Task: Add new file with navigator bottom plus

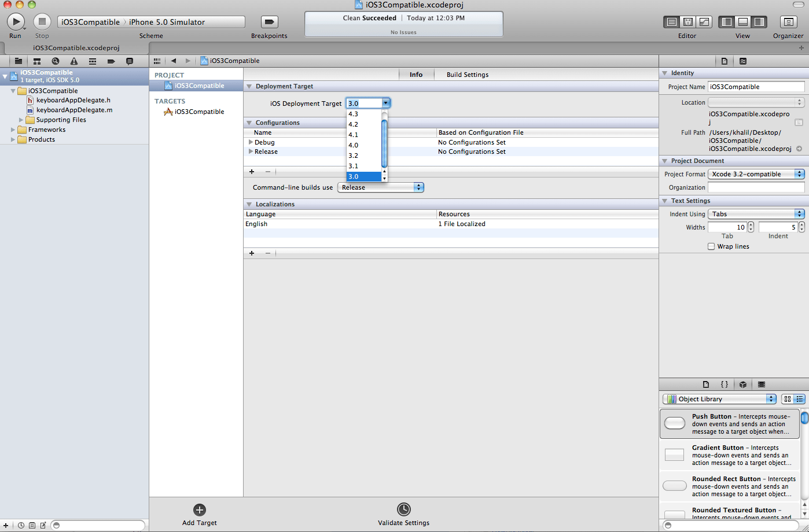Action: tap(6, 525)
